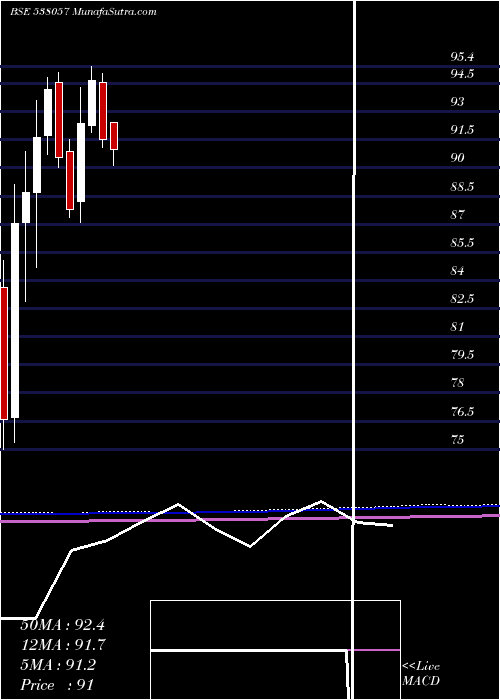This screenshot has height=700, width=500.
Task: Click the 88.5 price axis label
Action: 462,186
